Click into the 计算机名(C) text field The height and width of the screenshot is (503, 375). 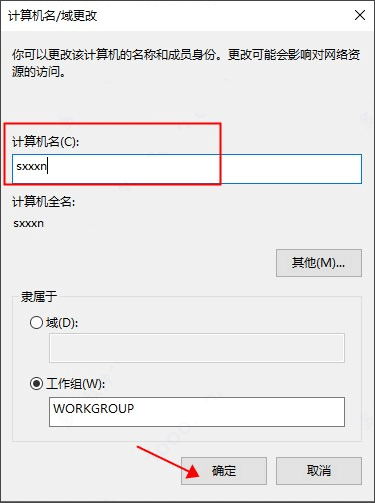187,169
